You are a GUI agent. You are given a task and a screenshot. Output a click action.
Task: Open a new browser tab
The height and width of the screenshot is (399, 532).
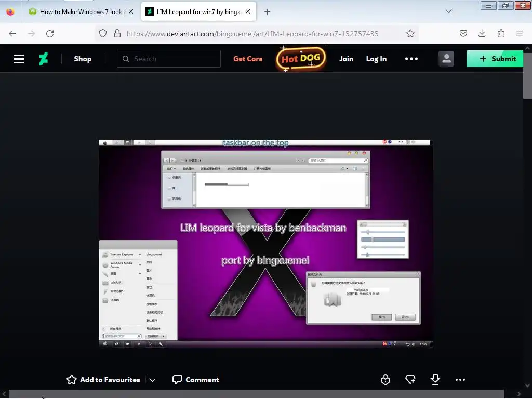pos(268,12)
